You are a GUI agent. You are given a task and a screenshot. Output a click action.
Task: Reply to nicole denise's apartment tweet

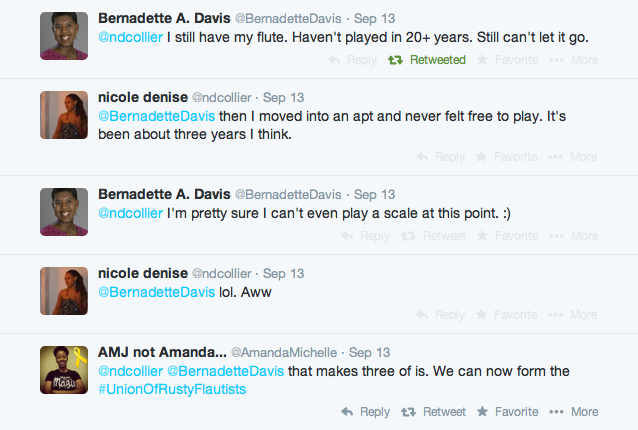point(441,157)
